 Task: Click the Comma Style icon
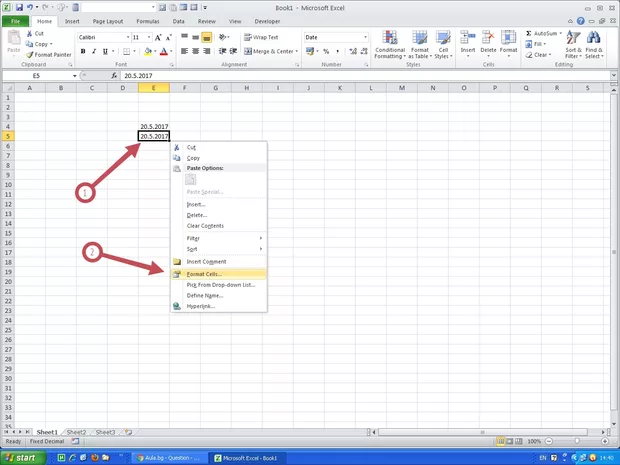click(x=337, y=51)
